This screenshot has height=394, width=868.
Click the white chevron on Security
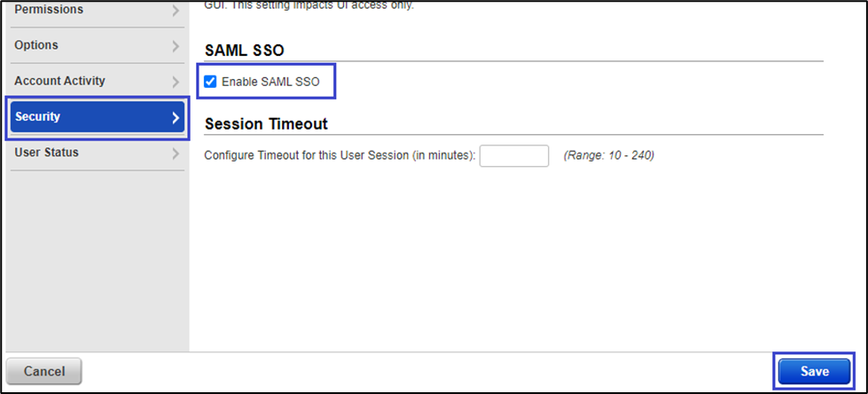(x=175, y=117)
